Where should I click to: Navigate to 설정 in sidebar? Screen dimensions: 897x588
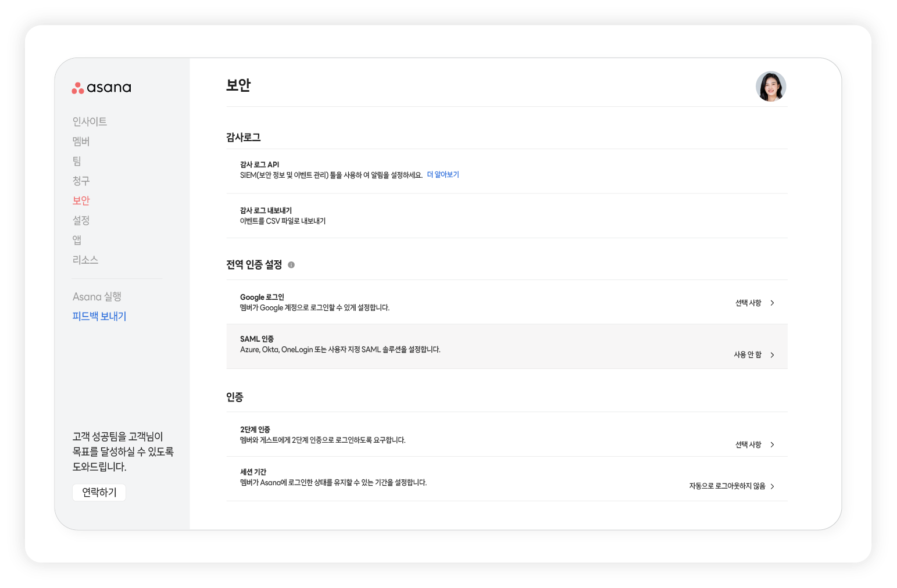(81, 220)
